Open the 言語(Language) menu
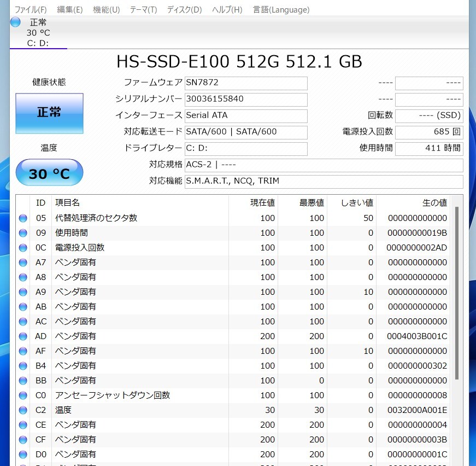This screenshot has height=466, width=476. pos(281,10)
